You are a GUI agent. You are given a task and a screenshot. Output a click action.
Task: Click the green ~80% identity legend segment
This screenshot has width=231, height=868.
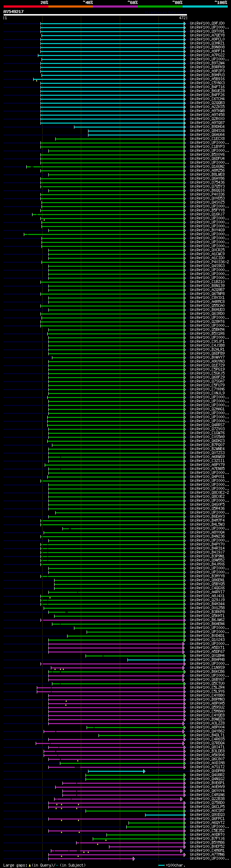(160, 7)
